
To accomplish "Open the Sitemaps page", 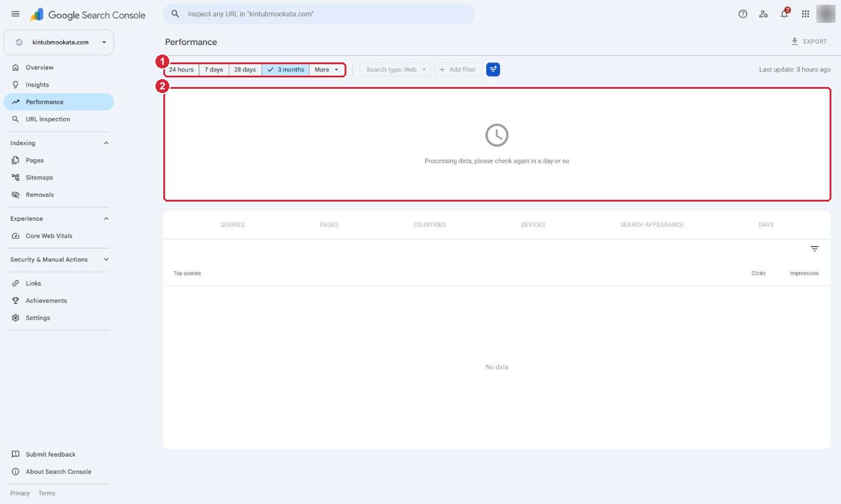I will point(59,178).
